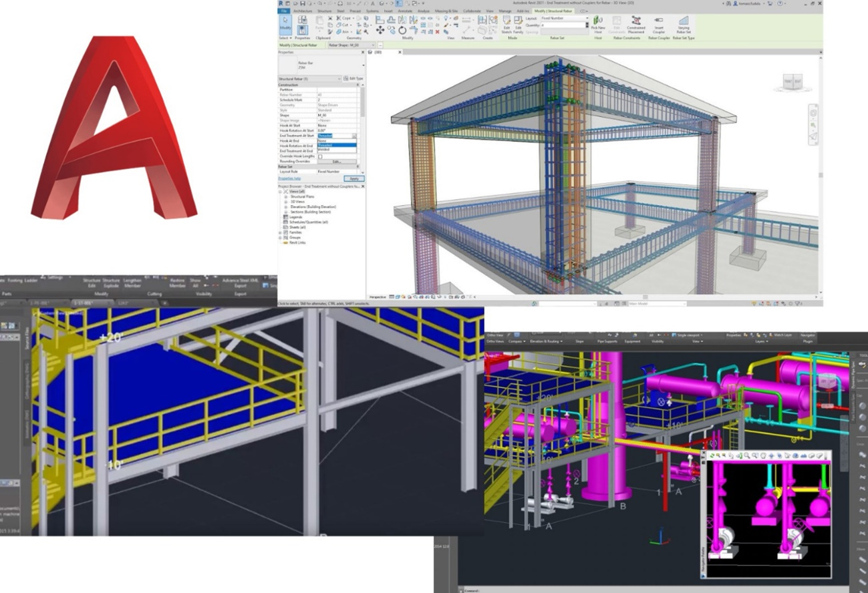
Task: Close the Revit Project Browser
Action: click(362, 186)
